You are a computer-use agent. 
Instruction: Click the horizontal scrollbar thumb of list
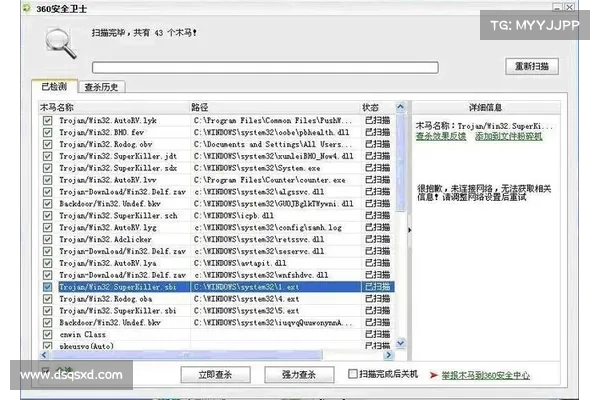(186, 355)
